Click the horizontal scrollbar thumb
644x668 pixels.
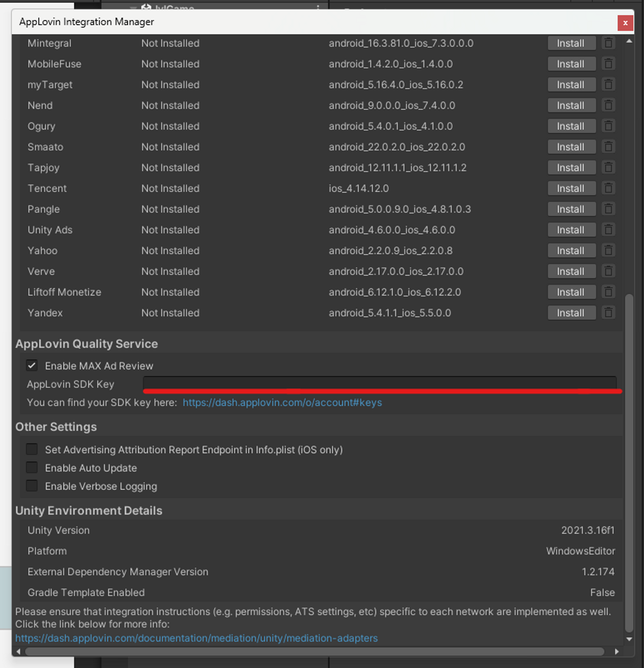click(x=315, y=651)
